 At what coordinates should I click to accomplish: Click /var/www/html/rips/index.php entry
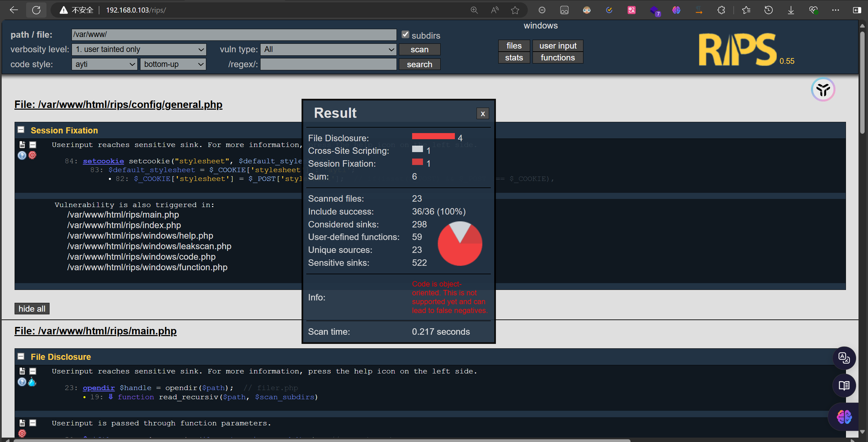[124, 225]
